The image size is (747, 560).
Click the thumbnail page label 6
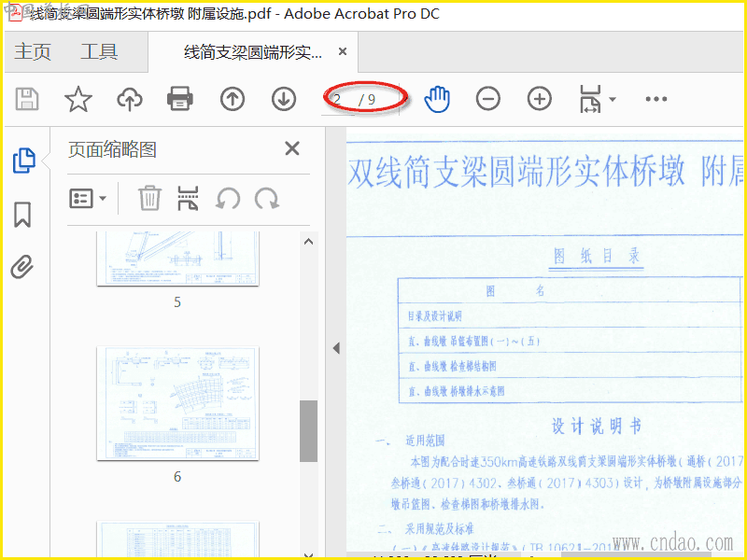point(177,477)
